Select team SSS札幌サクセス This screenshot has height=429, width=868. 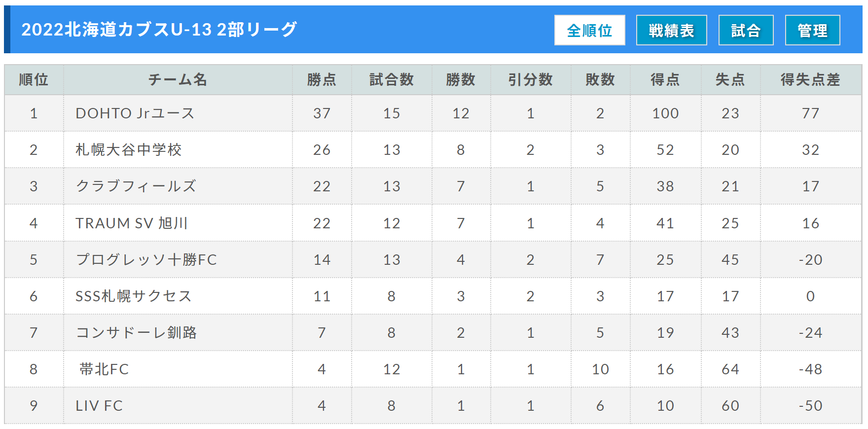tap(133, 296)
